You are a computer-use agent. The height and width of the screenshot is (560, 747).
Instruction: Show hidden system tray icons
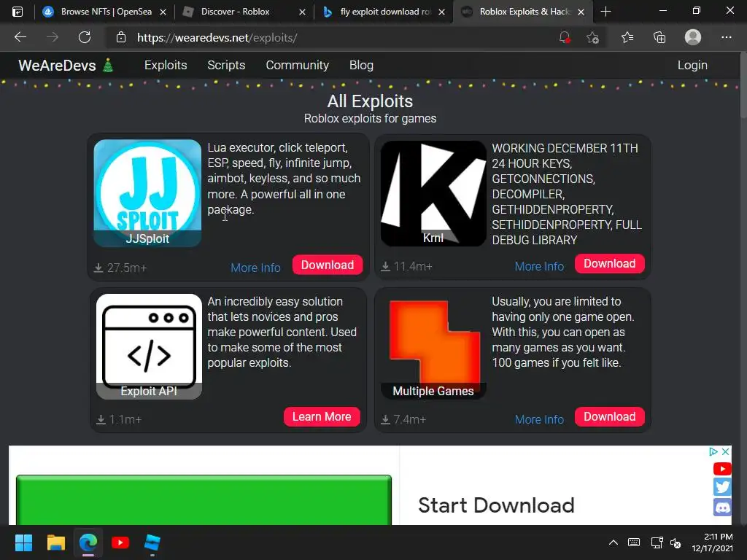point(613,542)
